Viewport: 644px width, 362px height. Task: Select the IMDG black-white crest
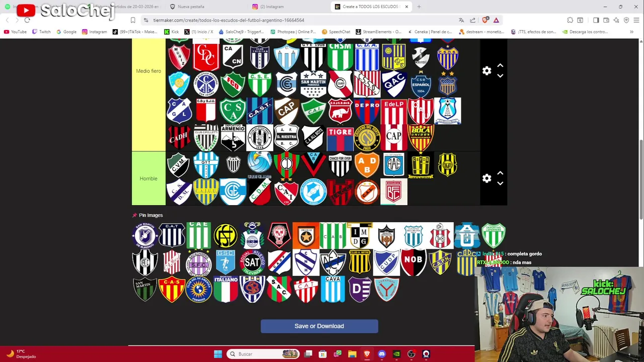(x=360, y=235)
